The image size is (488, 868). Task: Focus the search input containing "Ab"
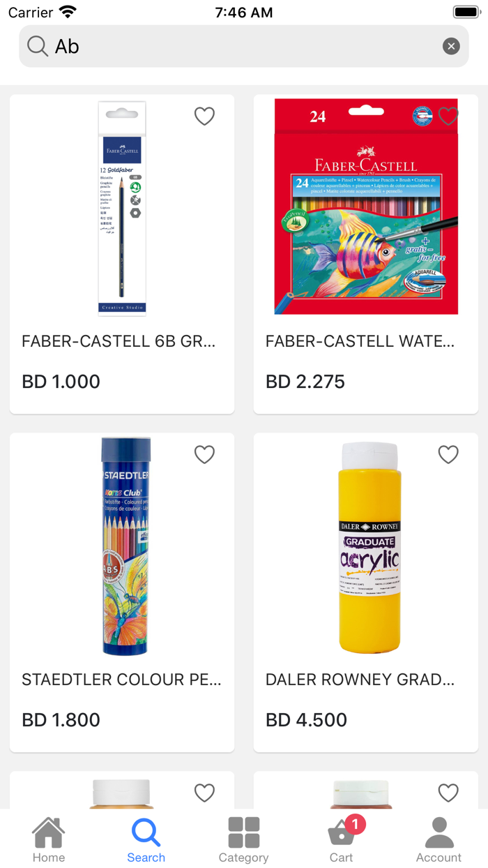pos(237,46)
